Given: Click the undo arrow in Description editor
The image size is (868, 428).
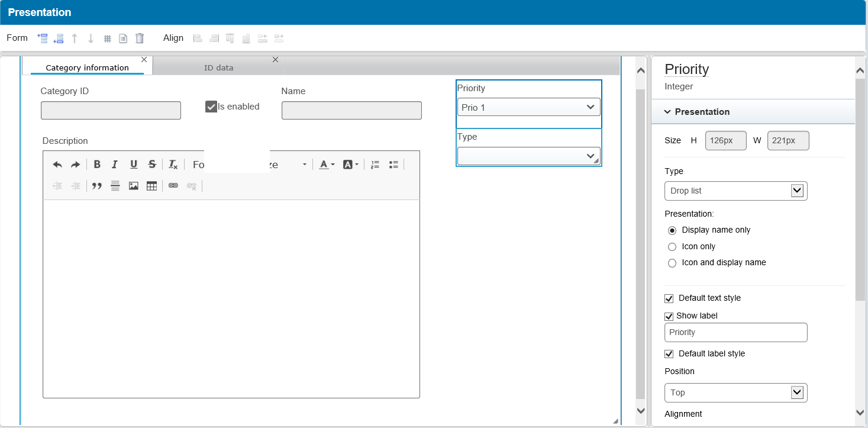Looking at the screenshot, I should click(x=57, y=165).
